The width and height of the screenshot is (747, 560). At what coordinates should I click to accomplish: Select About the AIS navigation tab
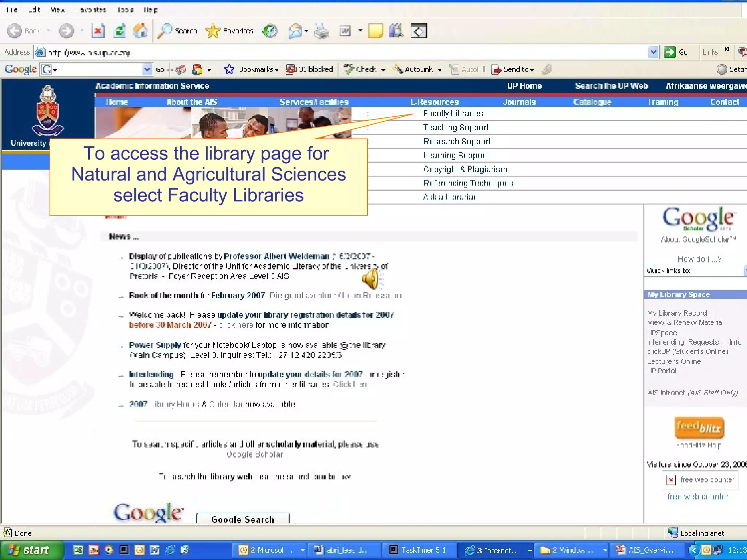(x=192, y=102)
